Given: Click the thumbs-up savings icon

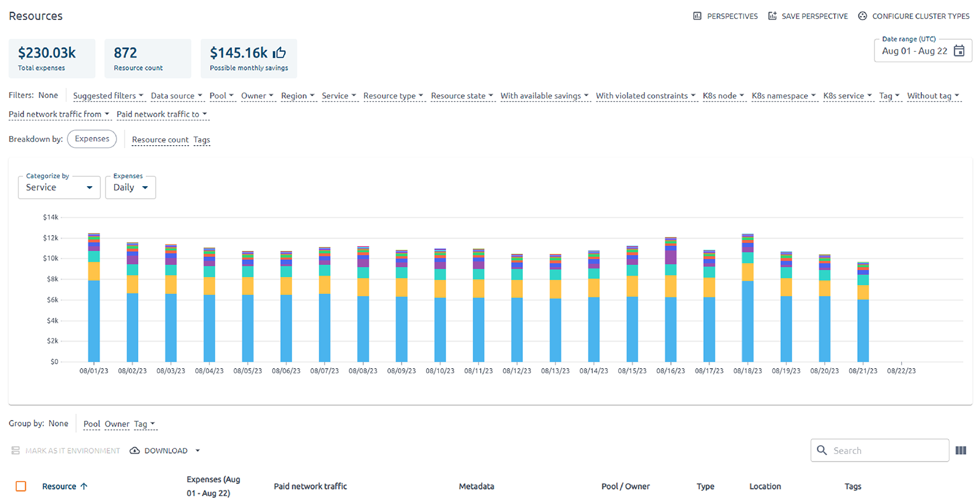Looking at the screenshot, I should tap(280, 53).
